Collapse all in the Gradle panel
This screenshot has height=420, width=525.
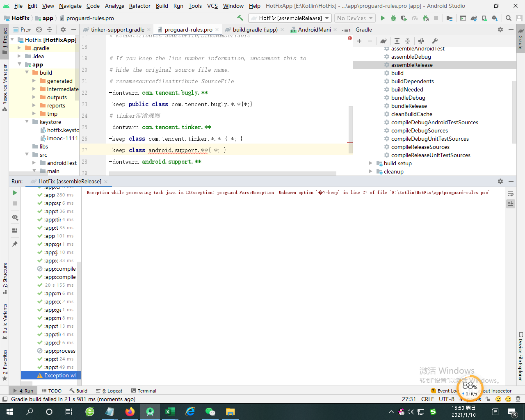tap(408, 41)
